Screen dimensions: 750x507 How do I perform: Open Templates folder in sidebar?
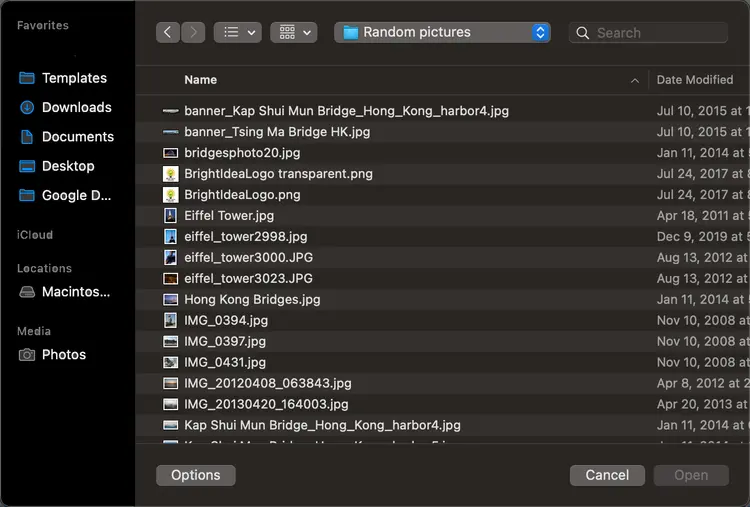point(73,78)
